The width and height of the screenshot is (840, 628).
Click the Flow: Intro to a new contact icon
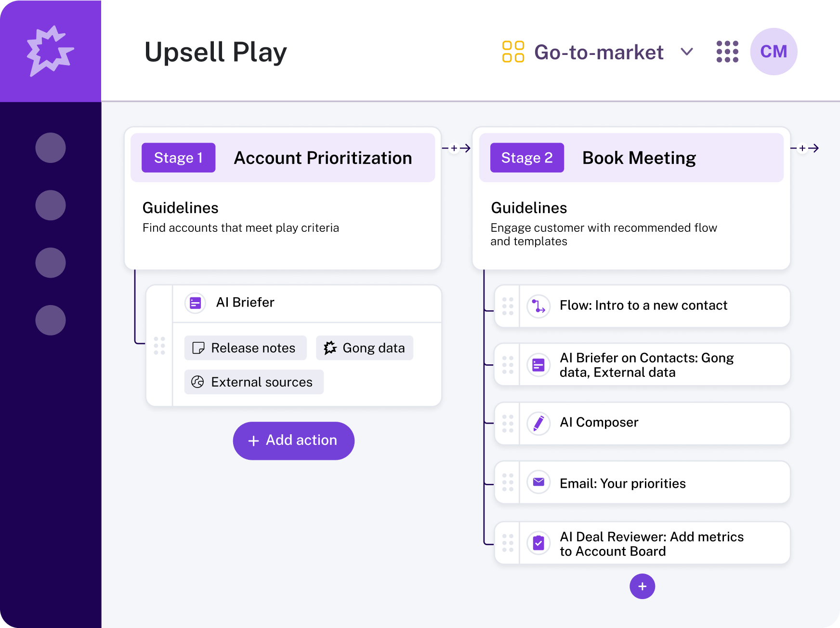(538, 306)
